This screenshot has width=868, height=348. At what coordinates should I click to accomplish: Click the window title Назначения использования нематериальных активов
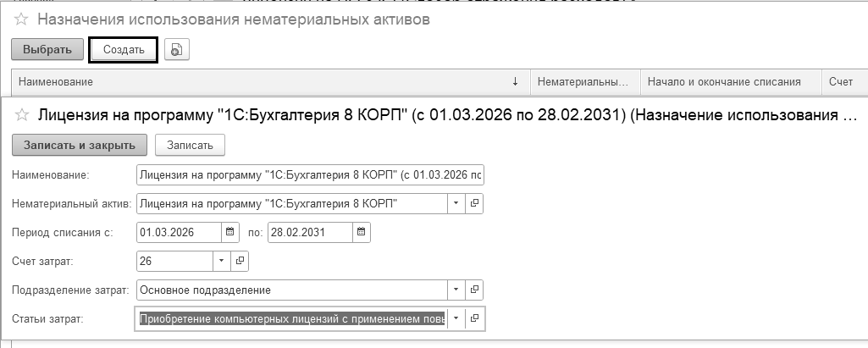click(234, 19)
